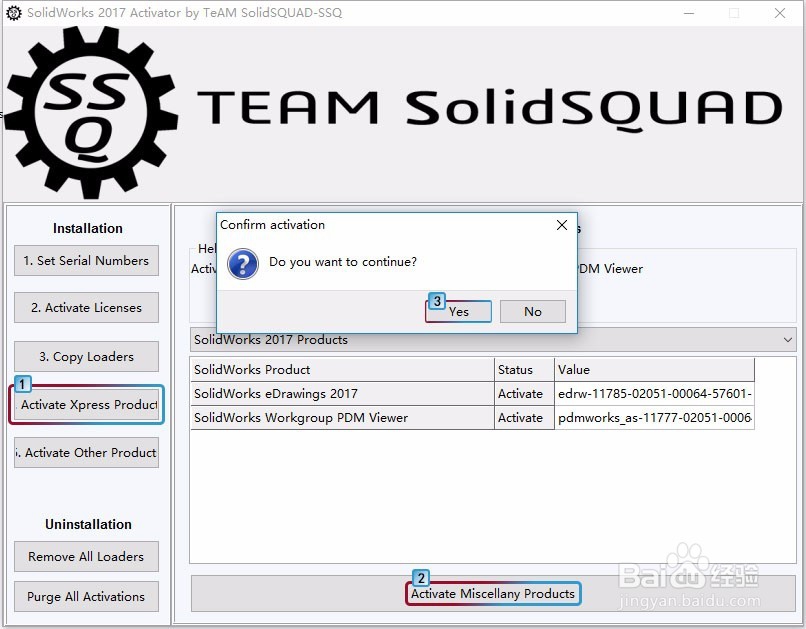Open Activate Other Products
This screenshot has width=806, height=629.
click(x=86, y=453)
